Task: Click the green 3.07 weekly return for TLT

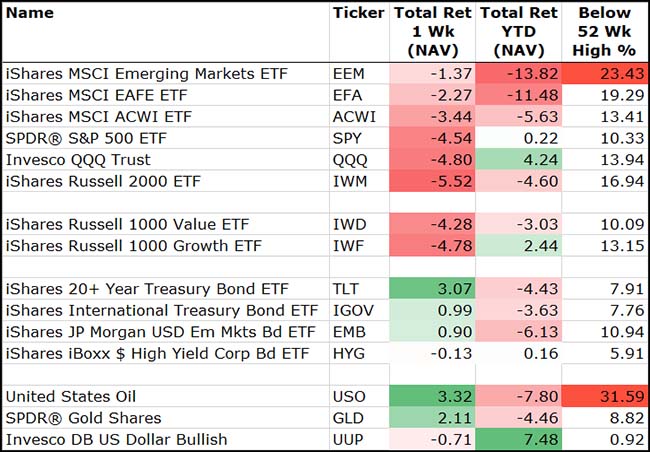Action: [432, 289]
